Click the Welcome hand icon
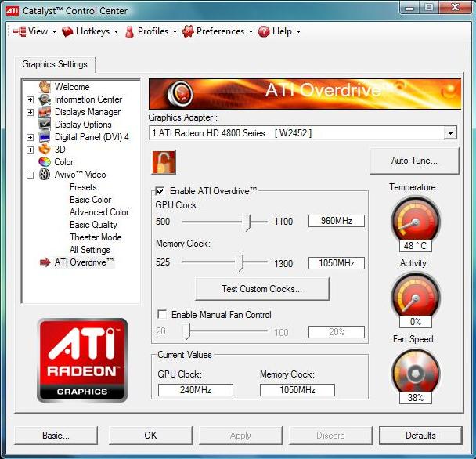This screenshot has width=476, height=459. tap(45, 87)
